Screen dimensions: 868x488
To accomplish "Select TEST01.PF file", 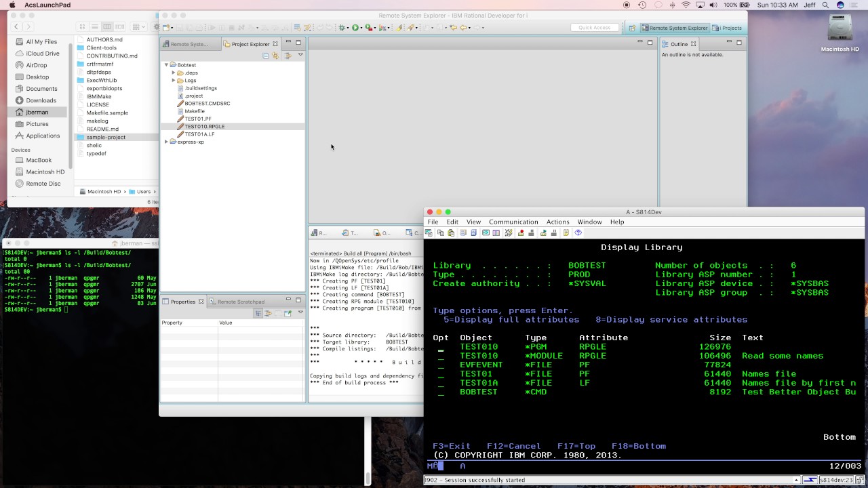I will pos(197,119).
